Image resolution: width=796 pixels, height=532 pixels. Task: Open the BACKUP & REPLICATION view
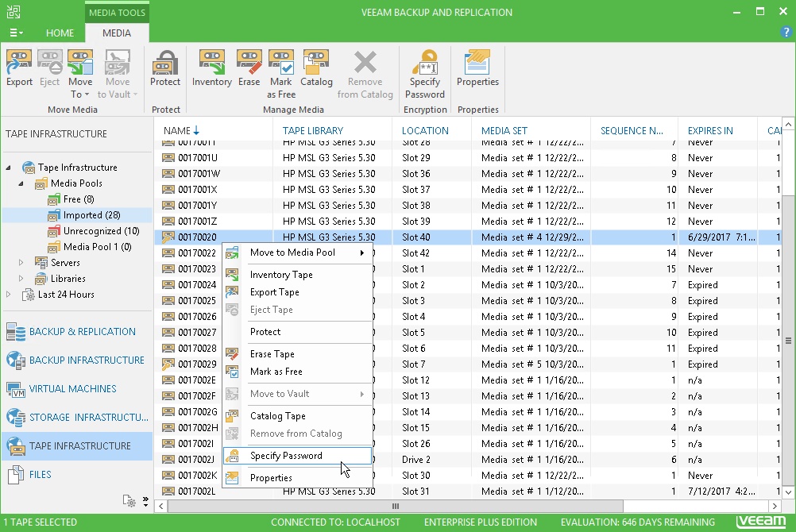[76, 331]
